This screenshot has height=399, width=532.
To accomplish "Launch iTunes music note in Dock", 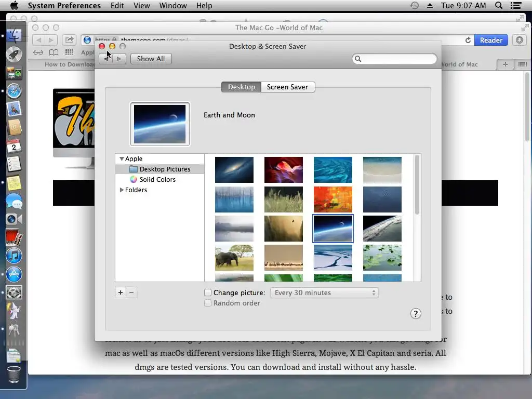I will point(14,256).
